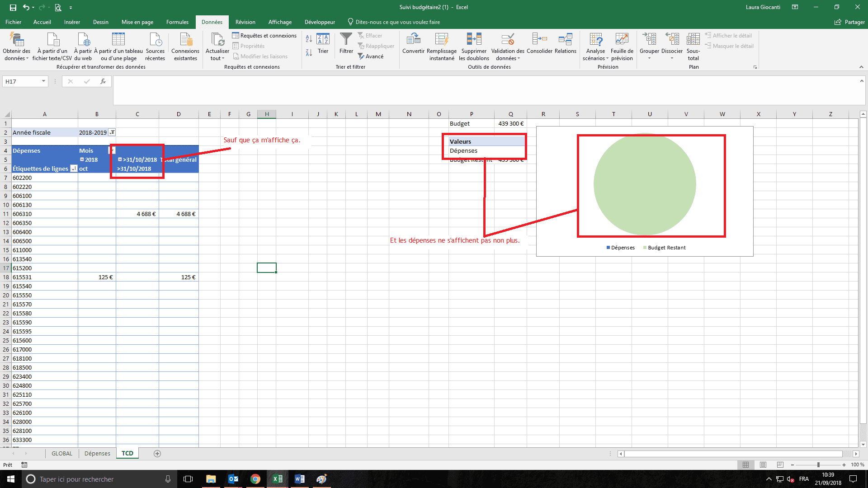Click the Remplissage instantané icon
Image resolution: width=868 pixels, height=488 pixels.
click(441, 39)
